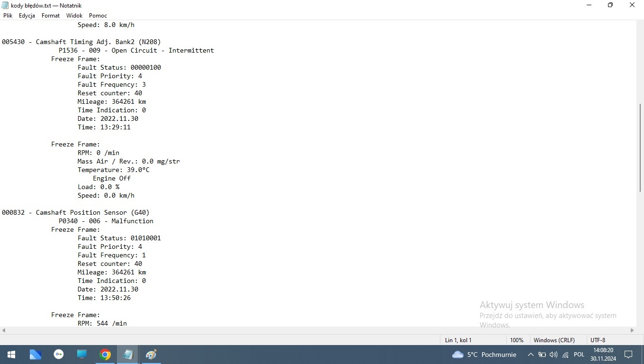Click the line 005430 - Camshaft Timing Adj. Bank2
Image resolution: width=644 pixels, height=364 pixels.
(x=81, y=42)
